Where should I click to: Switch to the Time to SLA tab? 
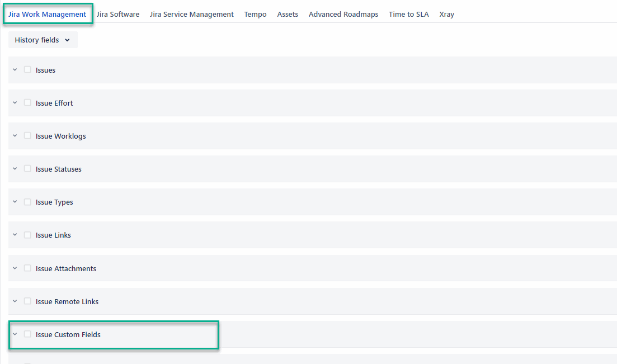(408, 15)
